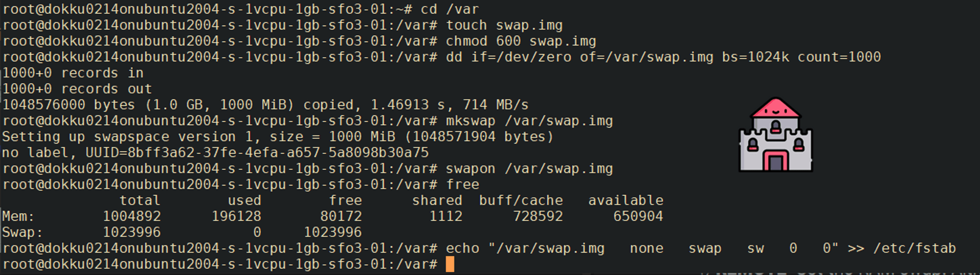Click the Mem total value 1004892
This screenshot has height=275, width=980.
click(132, 216)
